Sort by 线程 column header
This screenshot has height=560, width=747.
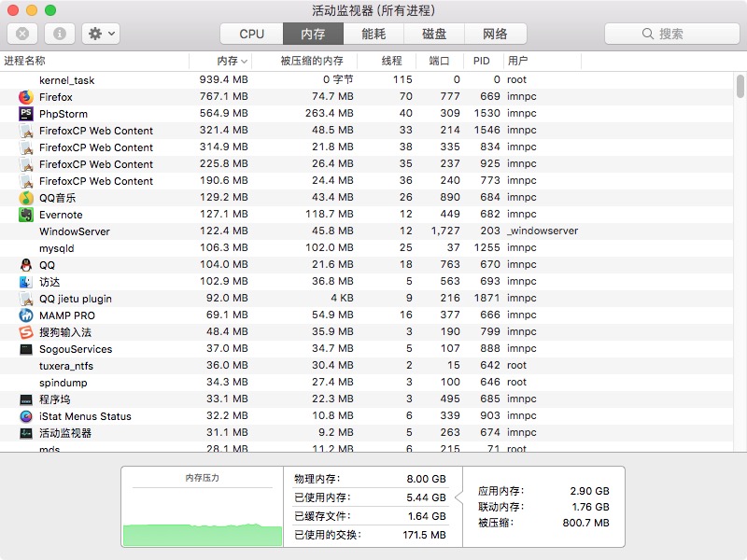[x=387, y=61]
